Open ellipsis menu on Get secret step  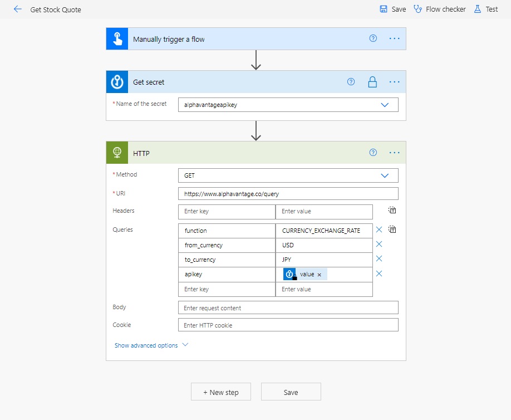[x=394, y=82]
